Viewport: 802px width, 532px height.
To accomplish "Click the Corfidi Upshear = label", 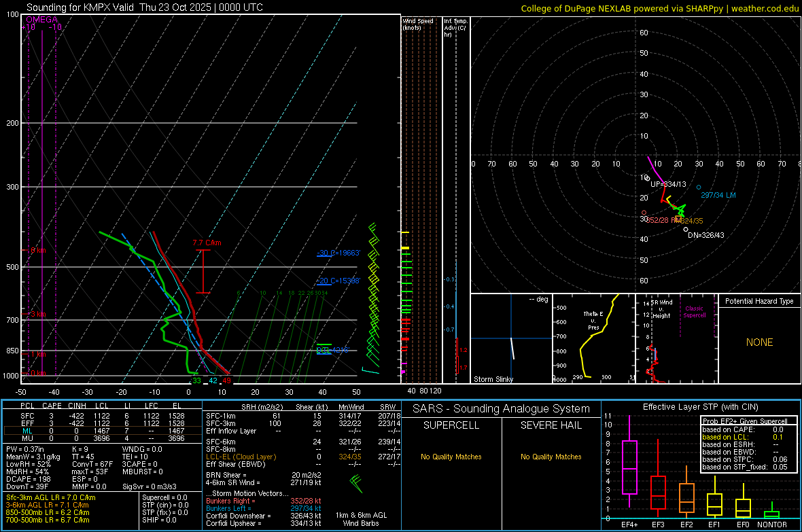I will coord(234,523).
